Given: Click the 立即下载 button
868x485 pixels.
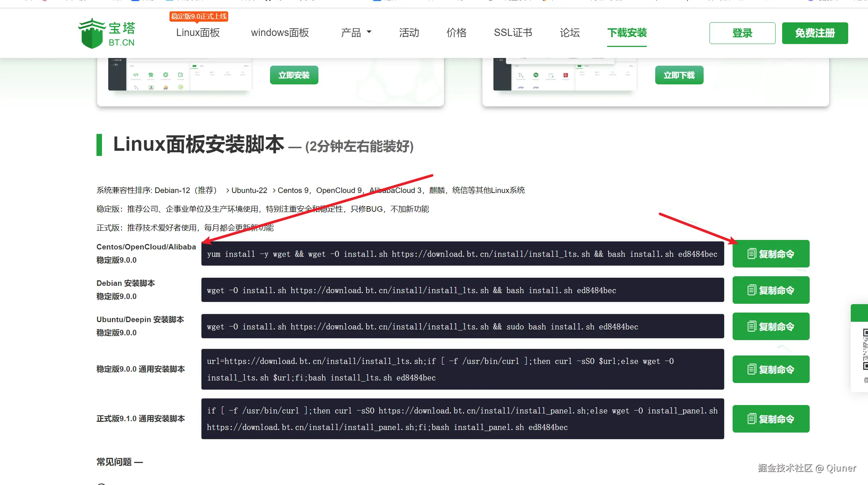Looking at the screenshot, I should click(x=679, y=75).
